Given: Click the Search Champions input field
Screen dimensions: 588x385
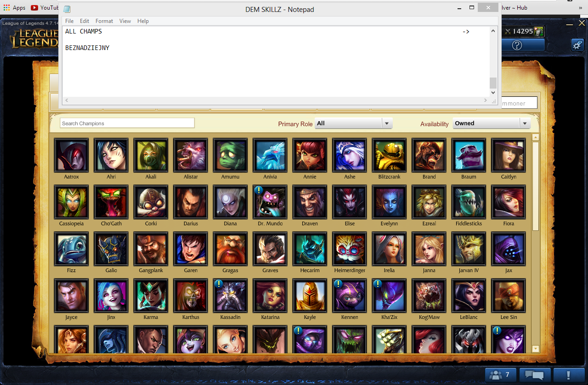Looking at the screenshot, I should 127,123.
